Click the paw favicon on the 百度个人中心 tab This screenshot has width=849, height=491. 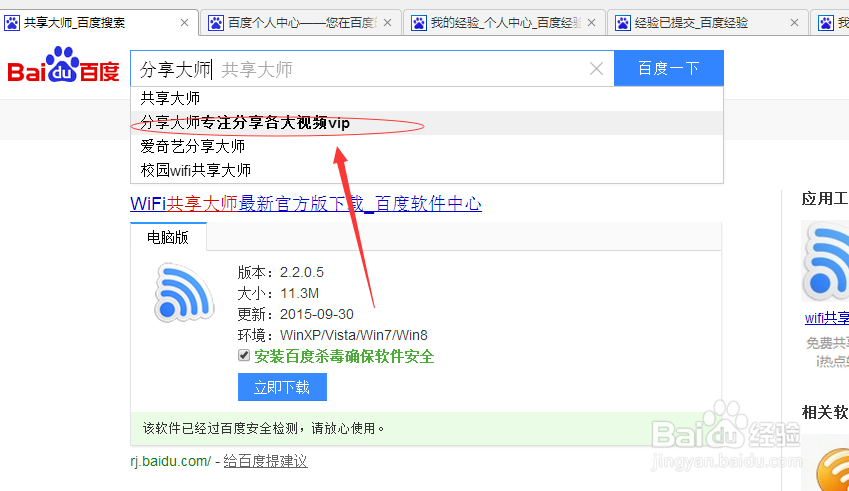[216, 23]
